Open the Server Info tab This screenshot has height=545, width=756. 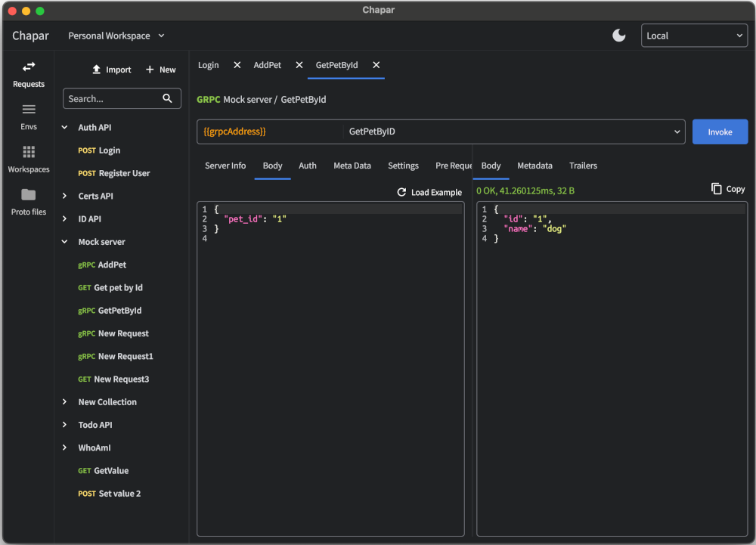pos(225,166)
